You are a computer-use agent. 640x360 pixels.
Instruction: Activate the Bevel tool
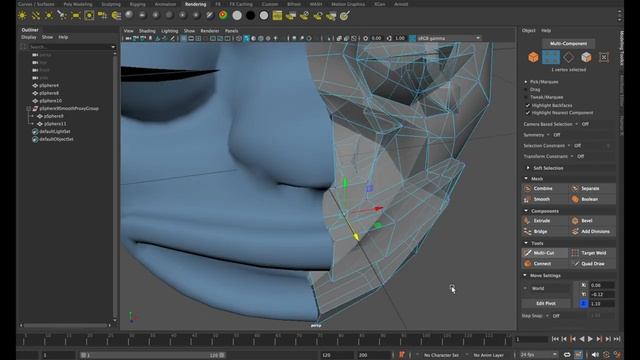[x=592, y=221]
